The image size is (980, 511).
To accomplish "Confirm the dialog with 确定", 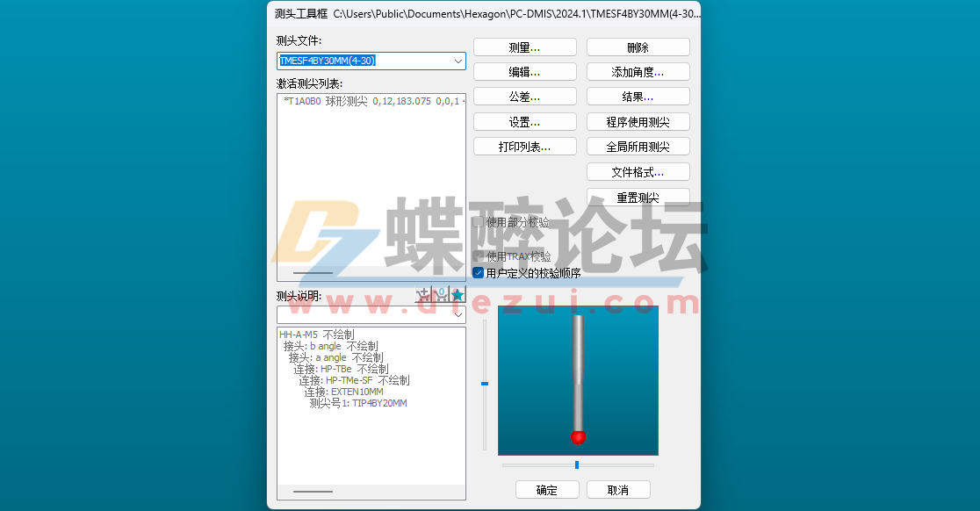I will click(x=546, y=489).
